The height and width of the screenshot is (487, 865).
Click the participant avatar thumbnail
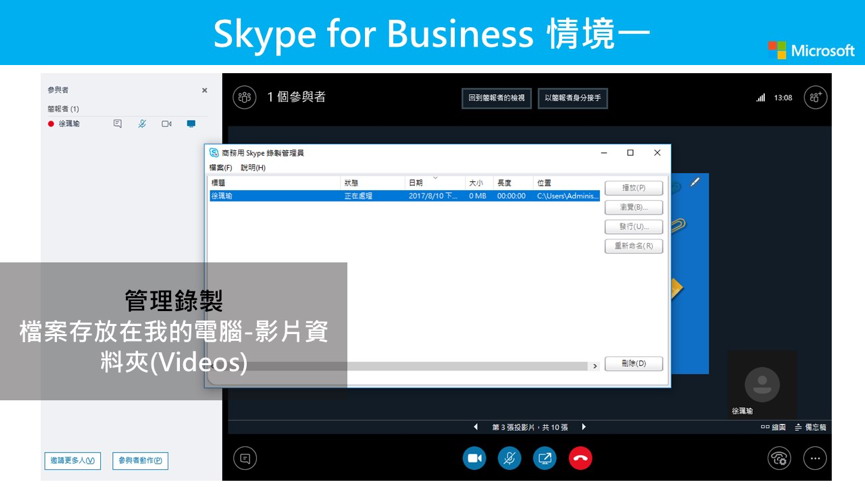762,384
